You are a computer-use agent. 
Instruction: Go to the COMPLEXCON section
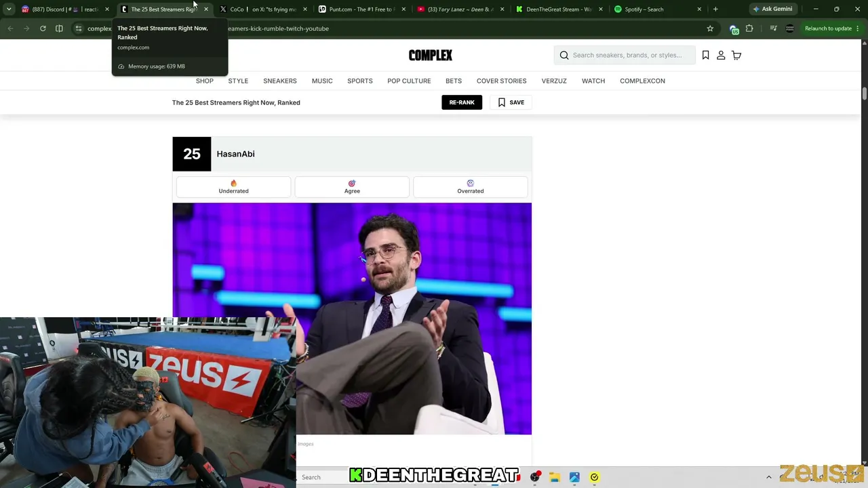642,81
